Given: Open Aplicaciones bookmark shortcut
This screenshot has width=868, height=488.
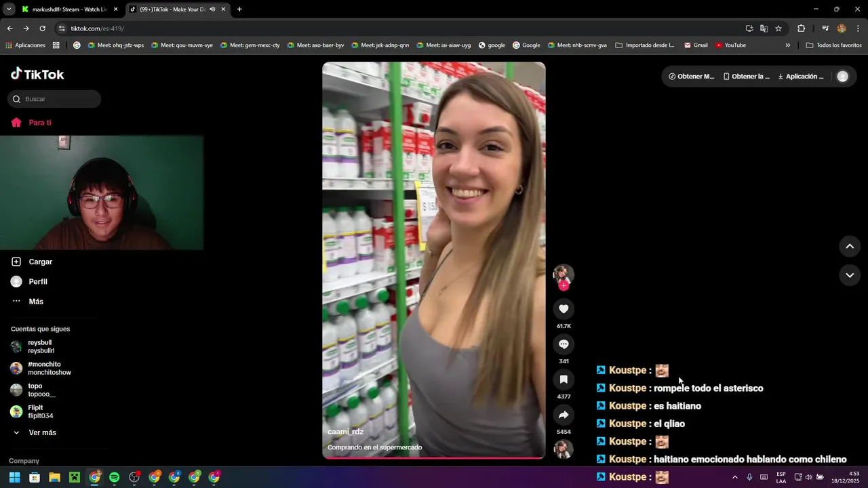Looking at the screenshot, I should tap(25, 45).
